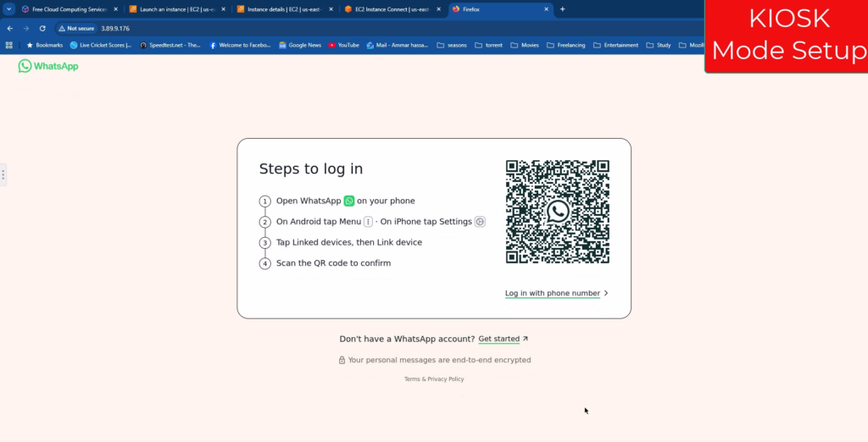Open the apps grid icon in bookmarks bar
Screen dimensions: 868x442
[x=9, y=45]
